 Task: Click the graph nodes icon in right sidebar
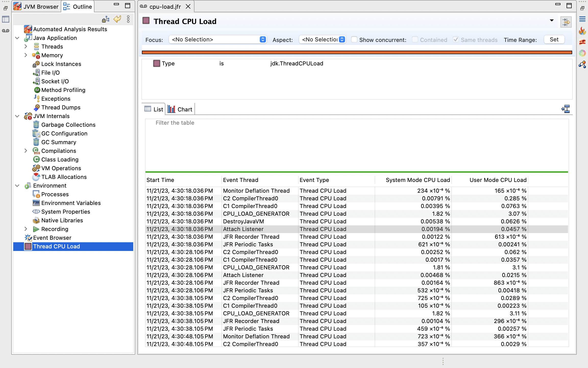[582, 65]
